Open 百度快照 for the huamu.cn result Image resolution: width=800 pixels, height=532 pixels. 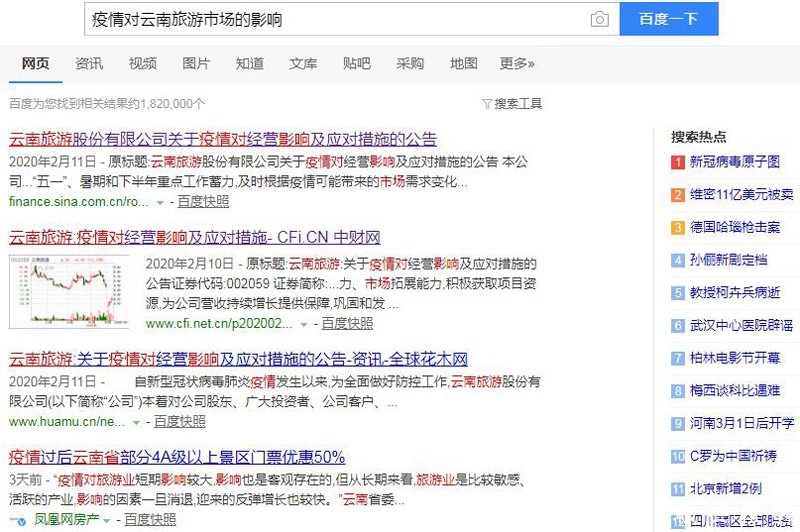[x=180, y=422]
